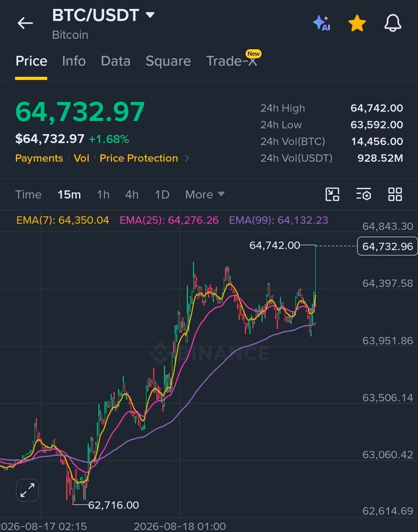Open the Payments link

coord(39,158)
